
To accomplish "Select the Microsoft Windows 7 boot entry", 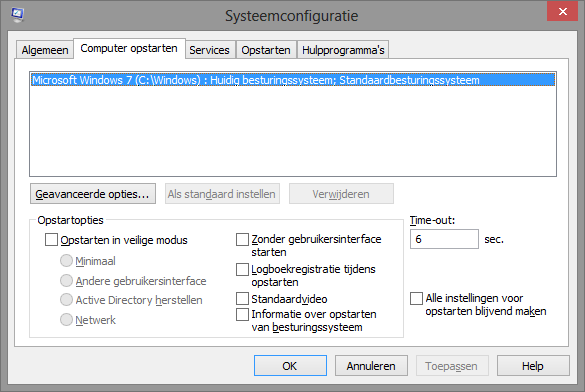I will pos(293,80).
